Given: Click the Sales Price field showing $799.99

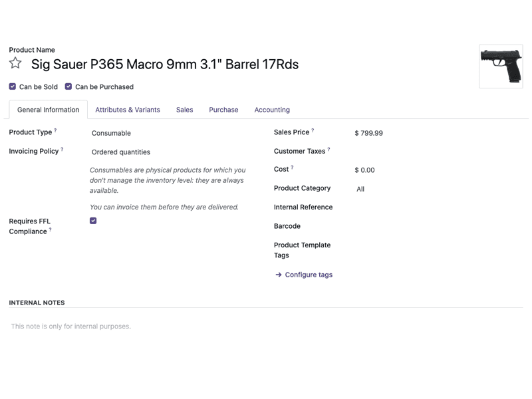Looking at the screenshot, I should click(432, 133).
